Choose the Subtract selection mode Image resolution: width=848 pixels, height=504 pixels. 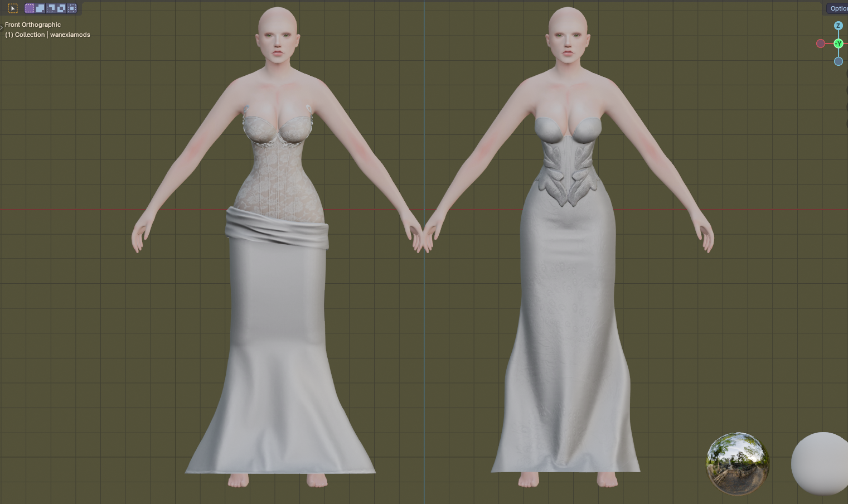(x=51, y=8)
